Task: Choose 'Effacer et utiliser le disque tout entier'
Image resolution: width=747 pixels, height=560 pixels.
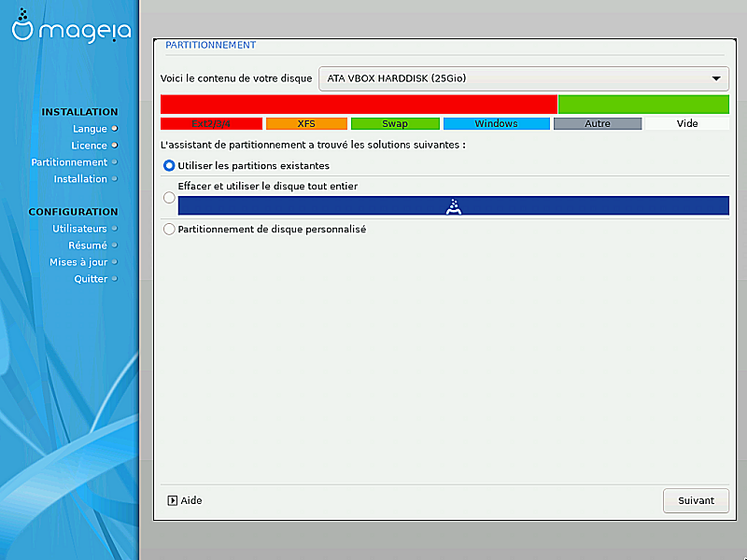Action: coord(169,197)
